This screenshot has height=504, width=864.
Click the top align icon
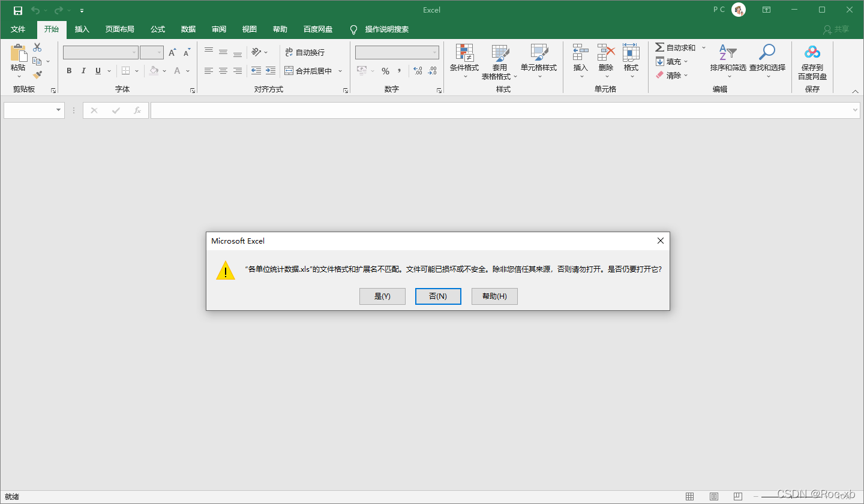click(x=209, y=52)
